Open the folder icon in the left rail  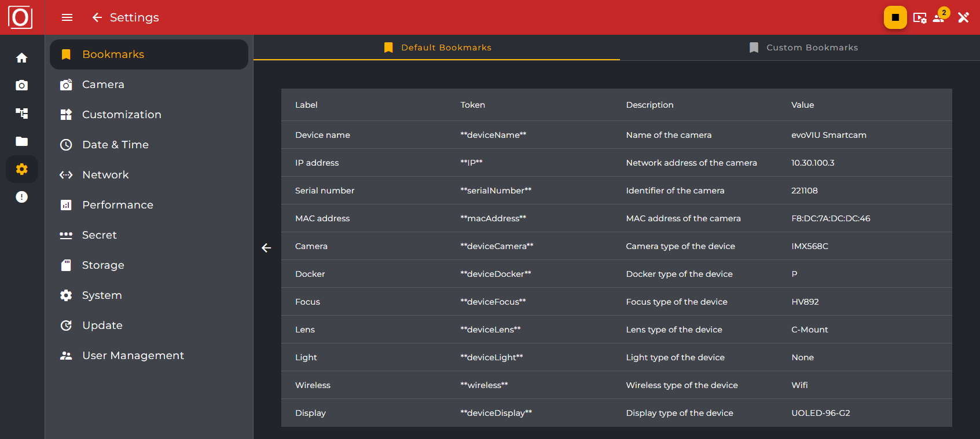click(22, 141)
